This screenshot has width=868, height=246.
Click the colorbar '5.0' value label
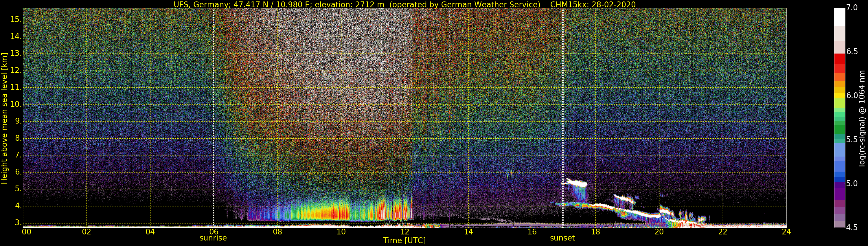(852, 183)
